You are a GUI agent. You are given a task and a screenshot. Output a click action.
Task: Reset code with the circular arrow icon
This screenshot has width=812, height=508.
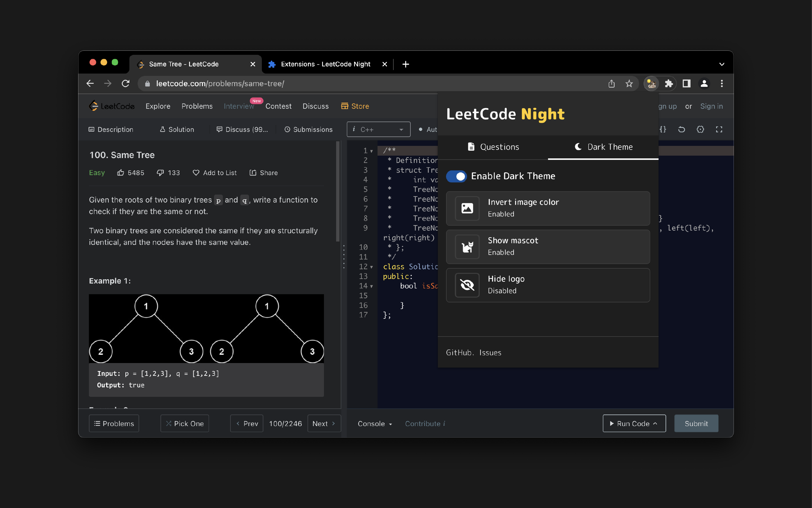click(681, 129)
